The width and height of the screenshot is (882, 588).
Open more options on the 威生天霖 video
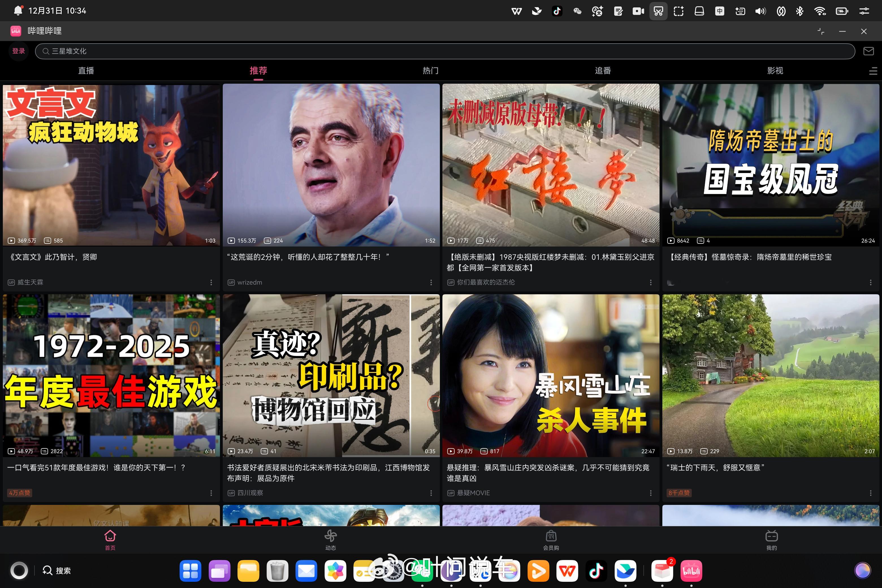211,282
